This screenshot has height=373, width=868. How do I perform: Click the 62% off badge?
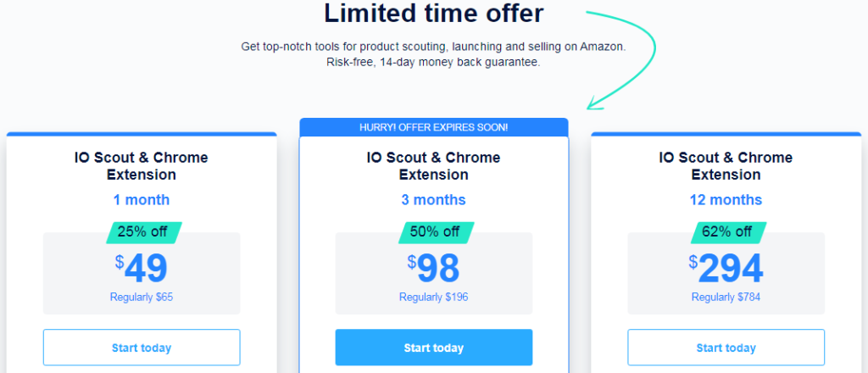[728, 232]
